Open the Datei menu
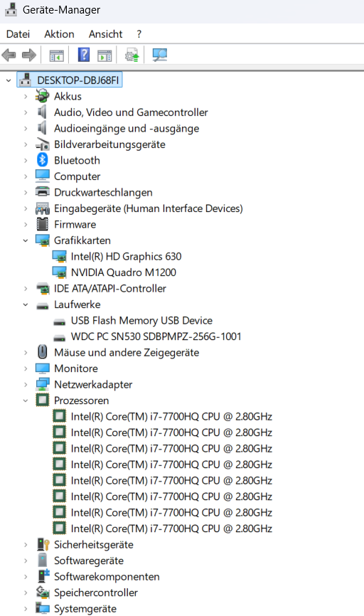This screenshot has height=616, width=364. pos(18,34)
